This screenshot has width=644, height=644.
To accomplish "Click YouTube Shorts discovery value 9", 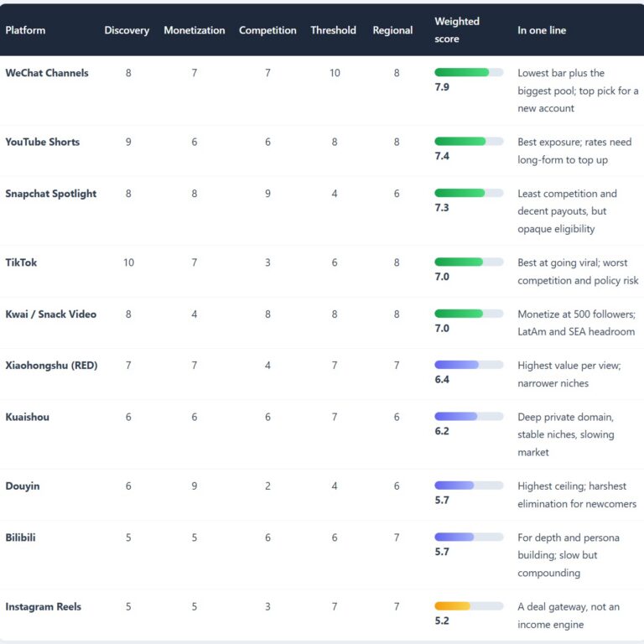I will (x=128, y=142).
